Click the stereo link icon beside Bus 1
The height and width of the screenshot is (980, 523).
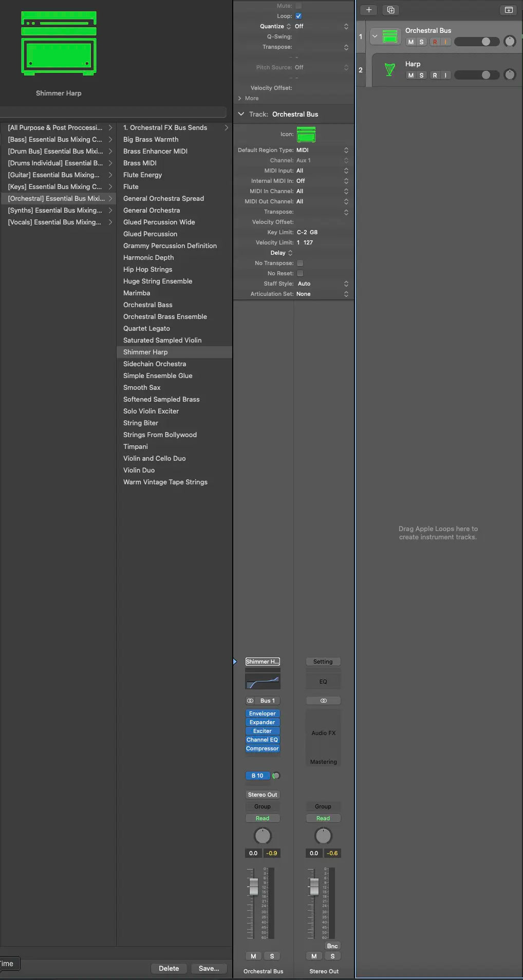(250, 701)
